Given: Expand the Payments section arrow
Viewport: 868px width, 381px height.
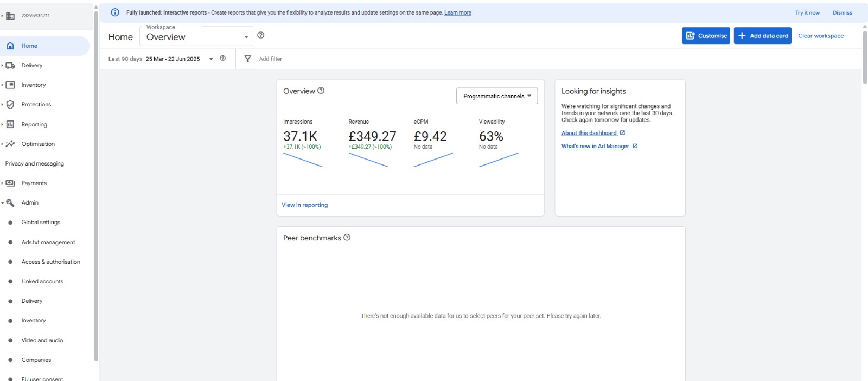Looking at the screenshot, I should pyautogui.click(x=2, y=183).
